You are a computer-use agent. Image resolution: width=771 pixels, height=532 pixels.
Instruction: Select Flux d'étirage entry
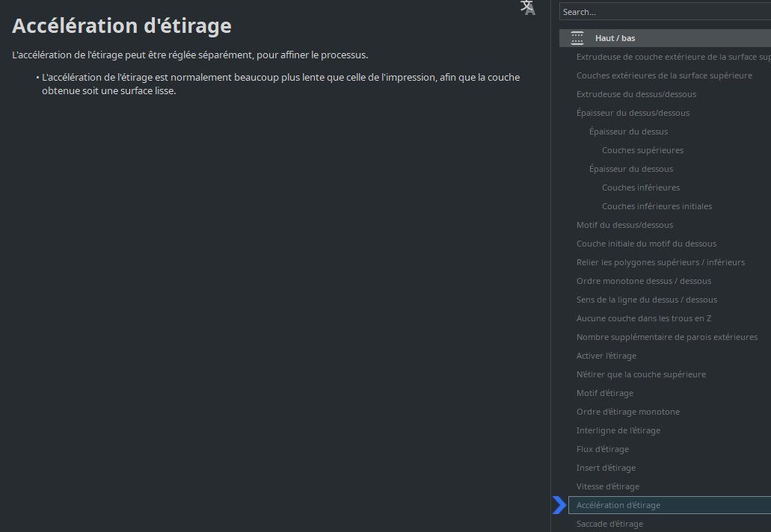pyautogui.click(x=602, y=449)
